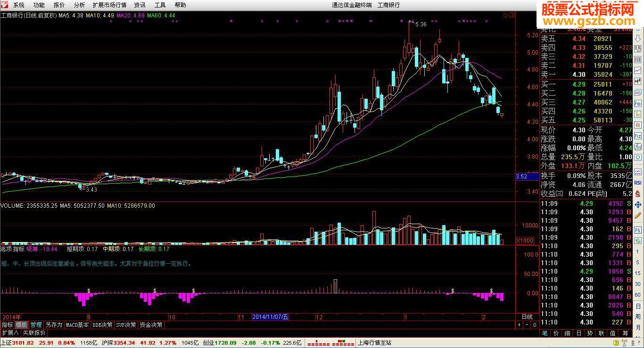Click the 管理 tab
Viewport: 644px width, 348px height.
tap(36, 325)
